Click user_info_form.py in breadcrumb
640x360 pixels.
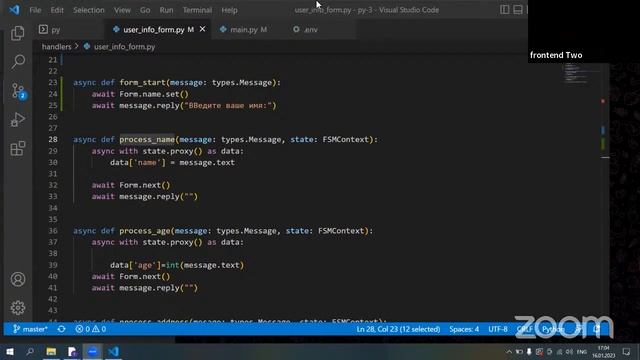pos(124,47)
